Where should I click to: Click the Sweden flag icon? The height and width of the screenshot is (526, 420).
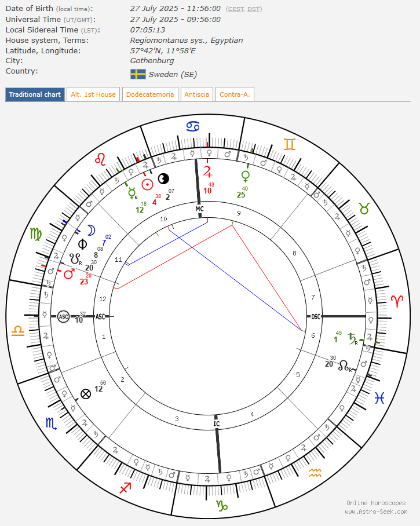coord(138,74)
